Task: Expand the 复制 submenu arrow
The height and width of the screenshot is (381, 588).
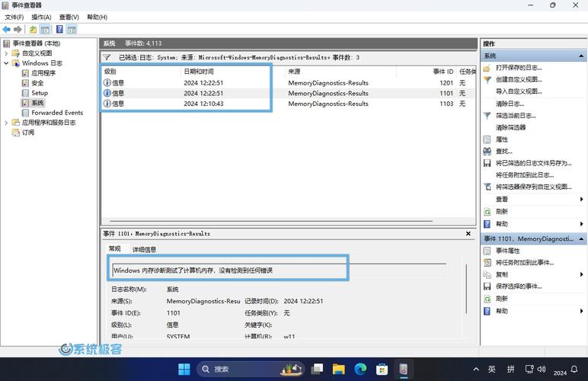Action: click(581, 274)
